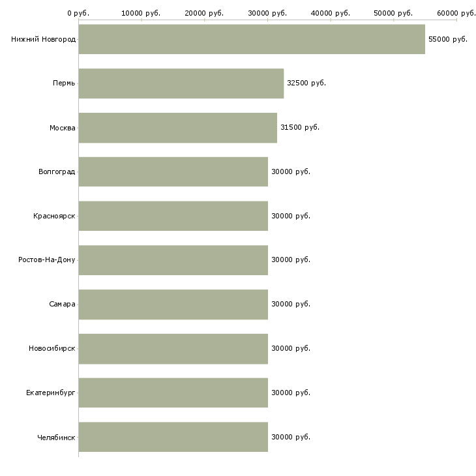This screenshot has width=476, height=476.
Task: Select the Пермь bar in the chart
Action: pyautogui.click(x=181, y=83)
